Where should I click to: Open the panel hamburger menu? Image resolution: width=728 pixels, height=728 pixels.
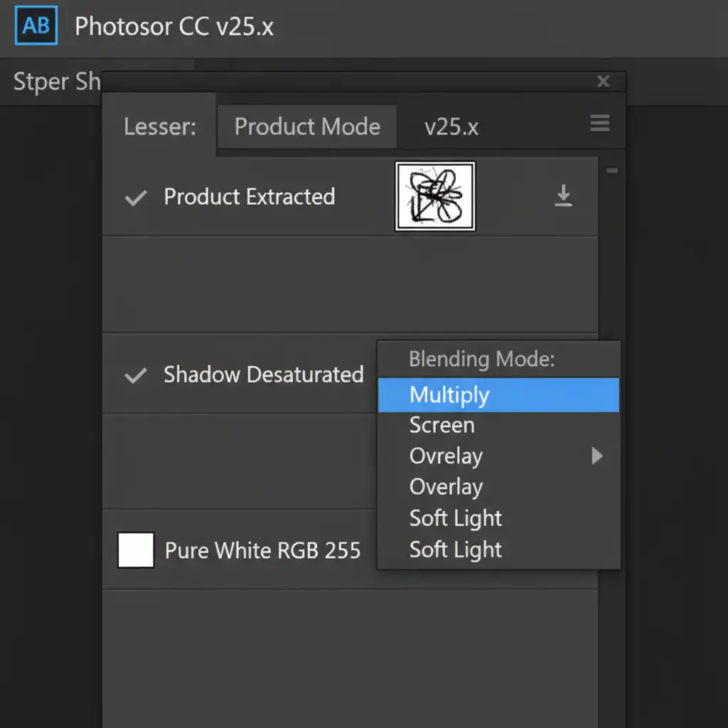[599, 124]
